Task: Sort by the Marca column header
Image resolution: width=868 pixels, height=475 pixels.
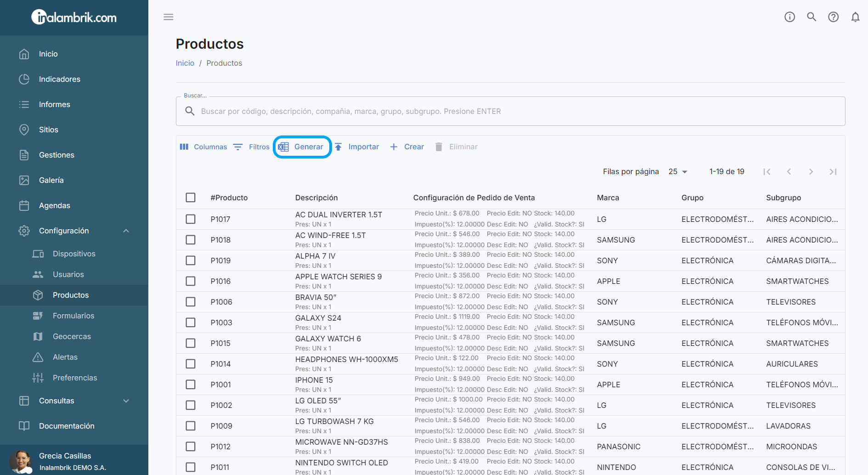Action: (608, 198)
